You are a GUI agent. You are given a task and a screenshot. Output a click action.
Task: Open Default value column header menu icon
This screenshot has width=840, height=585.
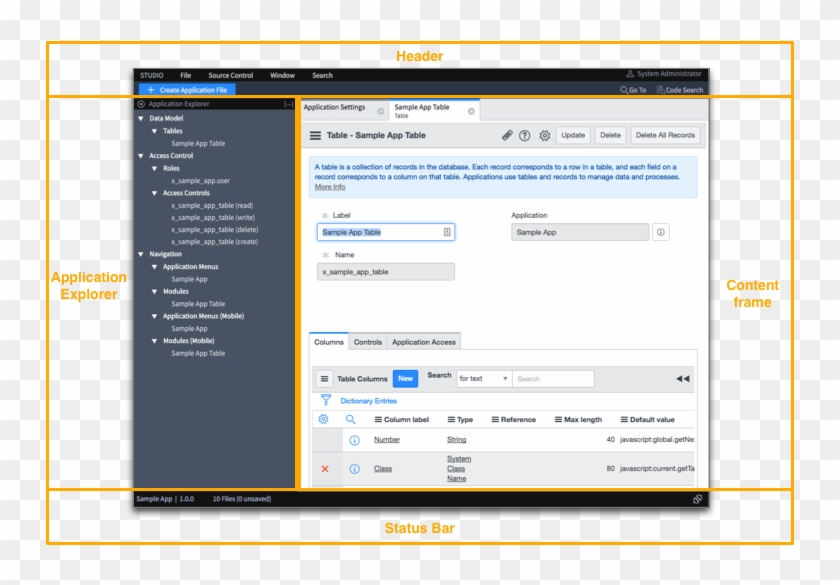tap(624, 419)
